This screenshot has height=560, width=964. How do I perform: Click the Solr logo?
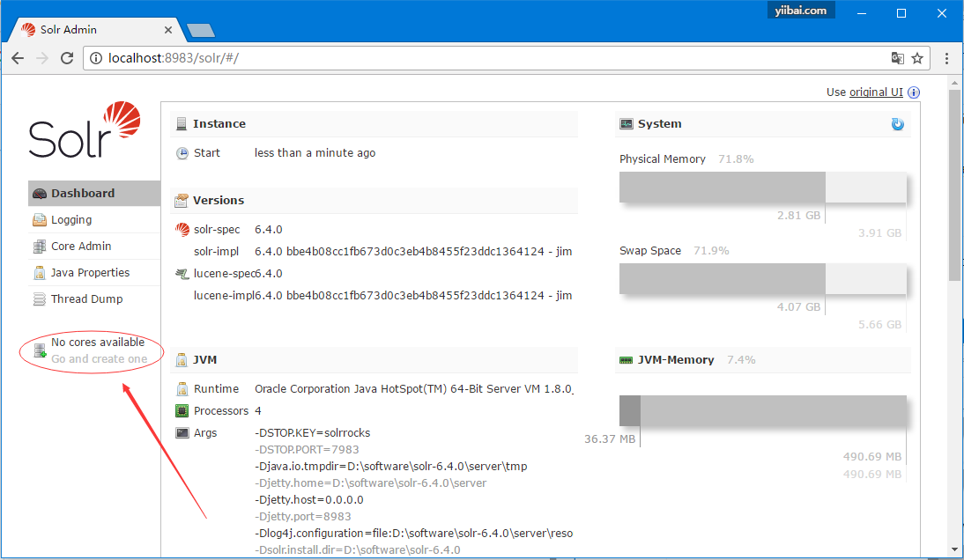click(85, 130)
